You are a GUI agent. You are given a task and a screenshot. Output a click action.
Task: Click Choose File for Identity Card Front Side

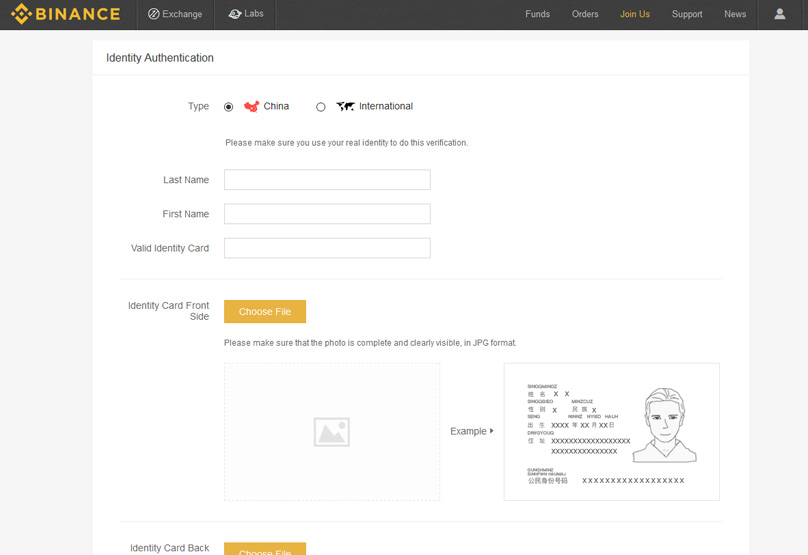[x=265, y=312]
